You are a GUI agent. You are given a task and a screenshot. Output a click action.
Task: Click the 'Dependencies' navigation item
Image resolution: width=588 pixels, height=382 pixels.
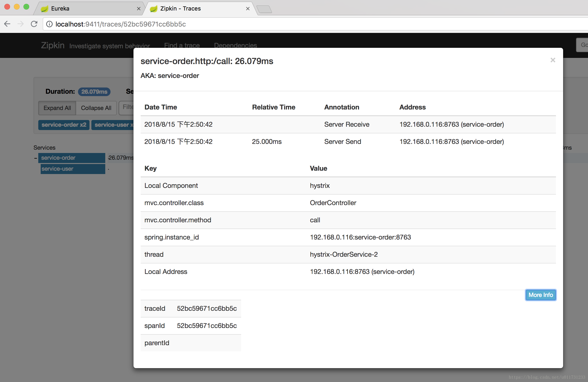coord(235,45)
